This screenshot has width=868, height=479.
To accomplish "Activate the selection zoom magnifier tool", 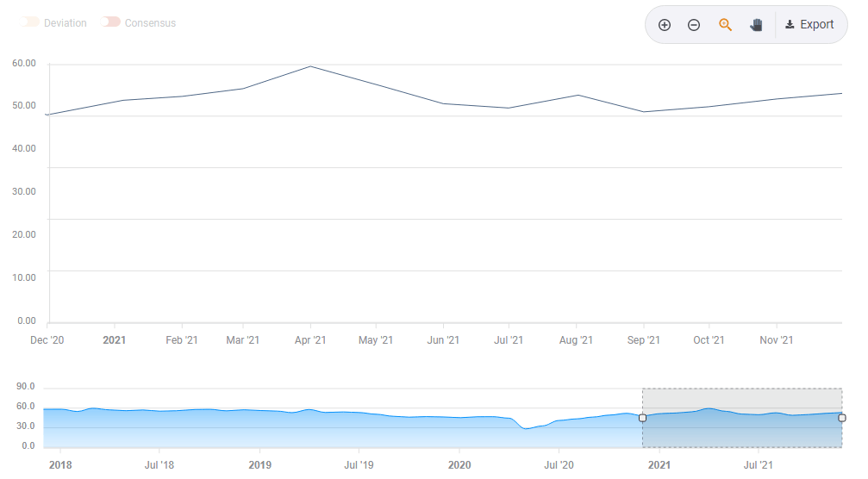I will (725, 25).
